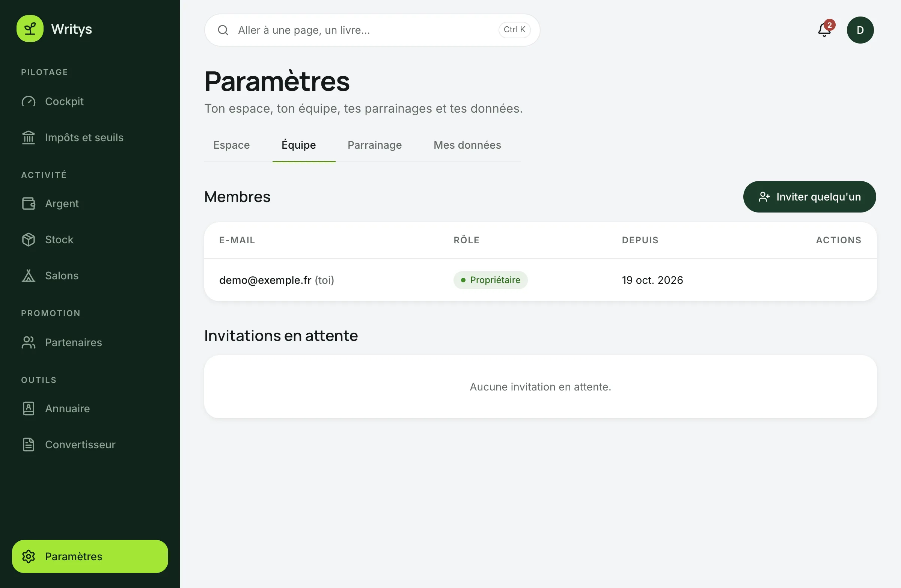Image resolution: width=901 pixels, height=588 pixels.
Task: Click the Writys sprout logo icon
Action: (30, 29)
